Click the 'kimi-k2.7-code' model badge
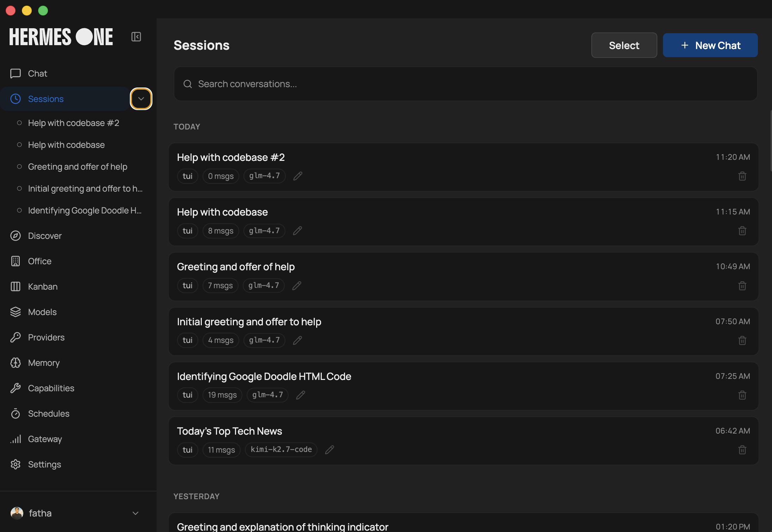Viewport: 772px width, 532px height. (x=281, y=450)
